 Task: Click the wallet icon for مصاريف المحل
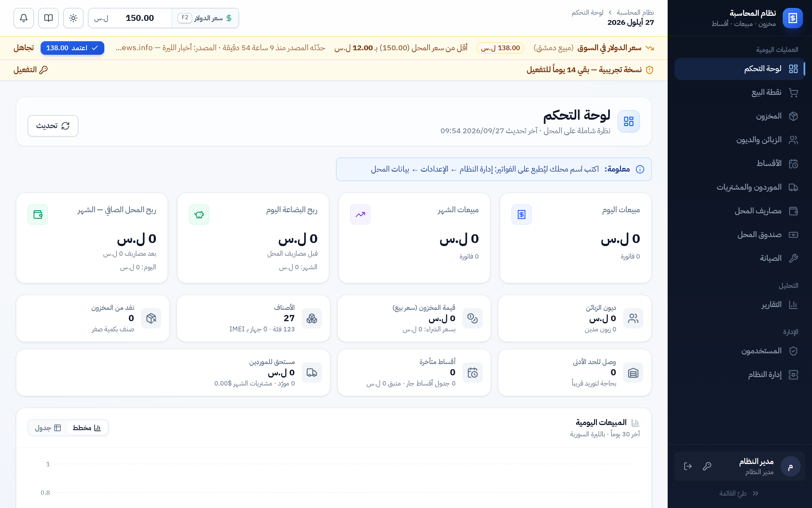[793, 211]
